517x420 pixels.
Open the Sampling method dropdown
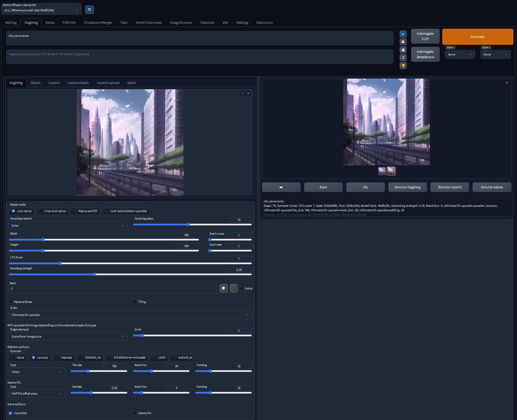pos(68,225)
